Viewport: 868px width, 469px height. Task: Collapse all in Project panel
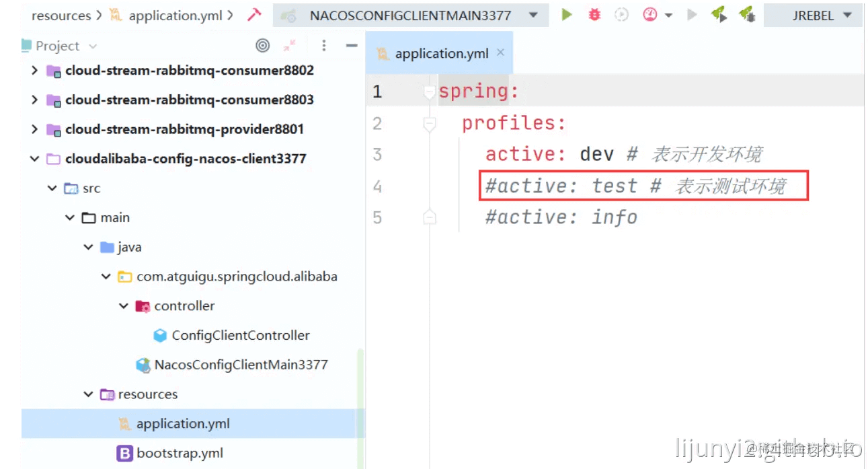(x=290, y=46)
